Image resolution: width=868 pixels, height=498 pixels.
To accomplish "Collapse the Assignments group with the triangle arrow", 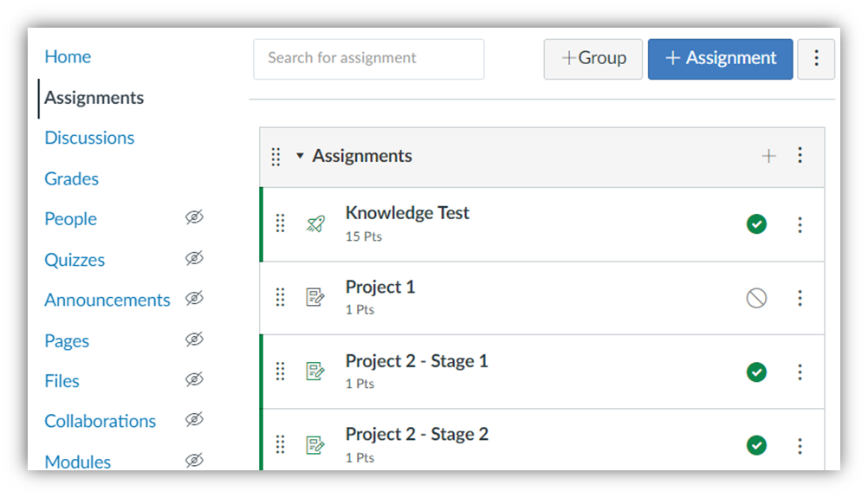I will 300,156.
